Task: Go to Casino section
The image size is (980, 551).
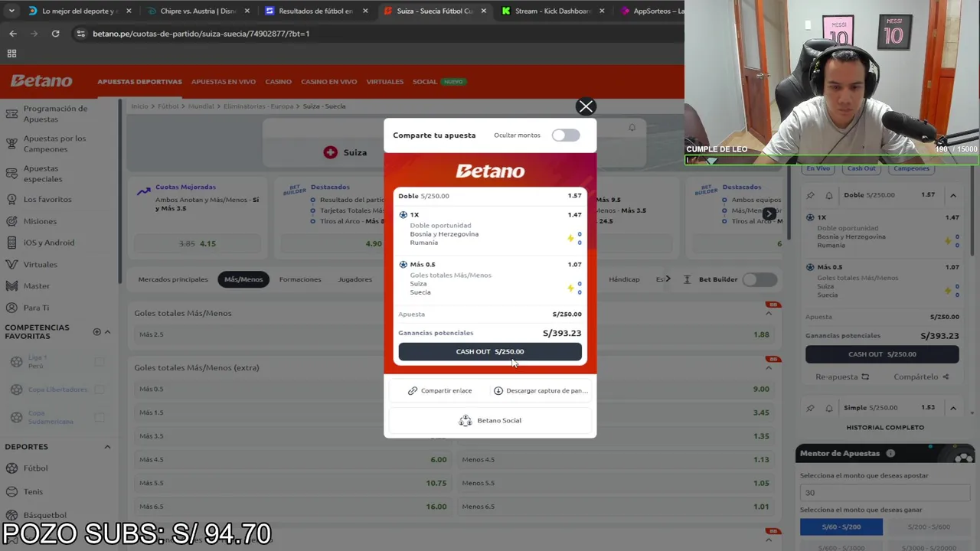Action: tap(279, 82)
